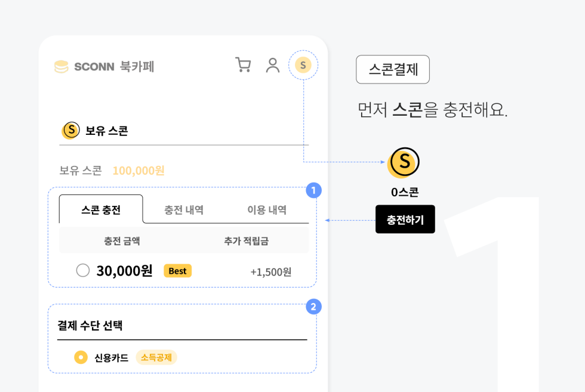
Task: Click the S coin icon in header
Action: 303,65
